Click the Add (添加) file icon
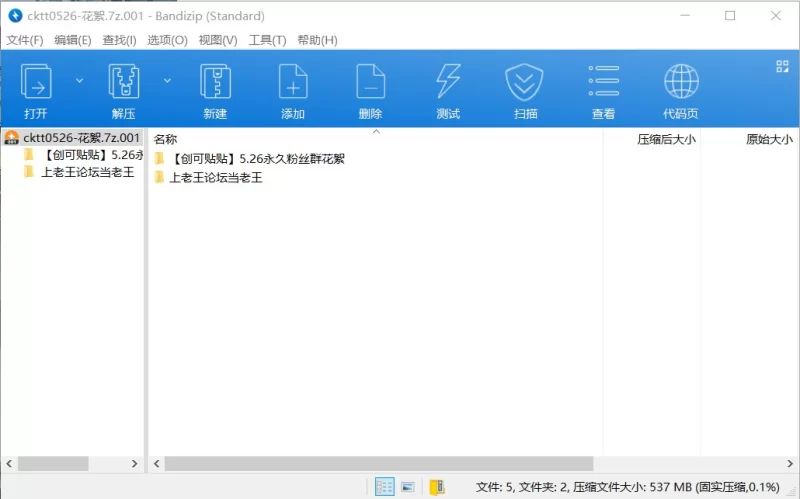 point(293,82)
